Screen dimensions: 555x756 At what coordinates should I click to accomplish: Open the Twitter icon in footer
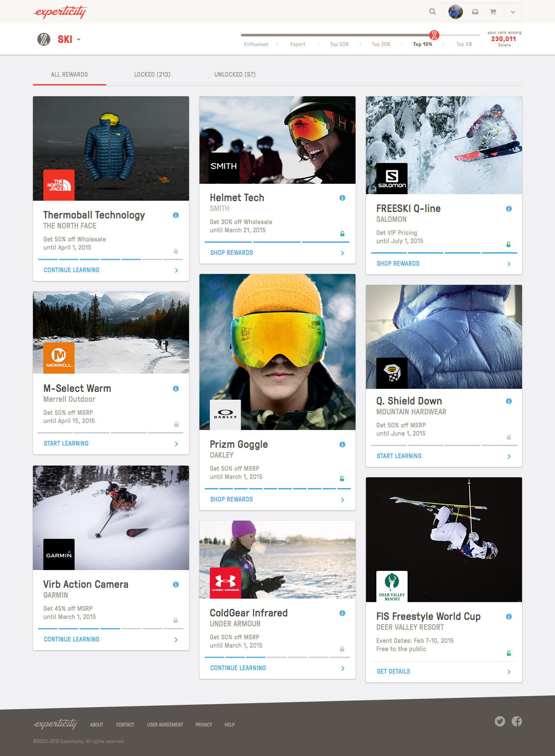(500, 721)
